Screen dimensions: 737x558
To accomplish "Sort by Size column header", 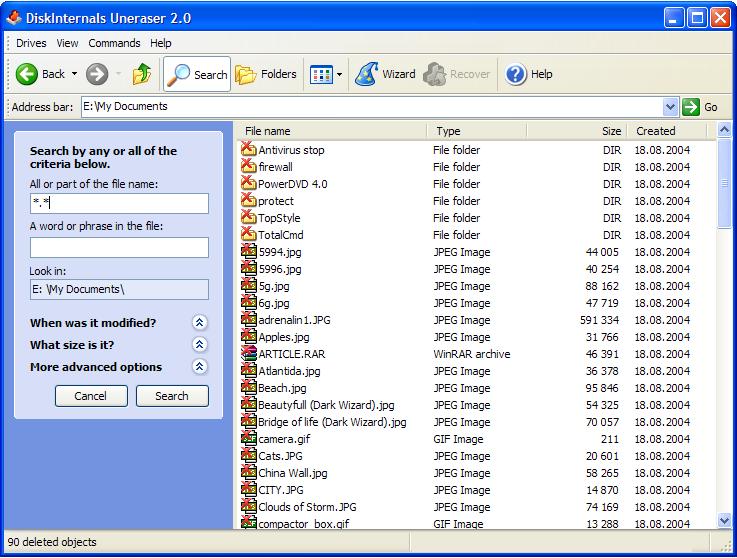I will [x=576, y=131].
